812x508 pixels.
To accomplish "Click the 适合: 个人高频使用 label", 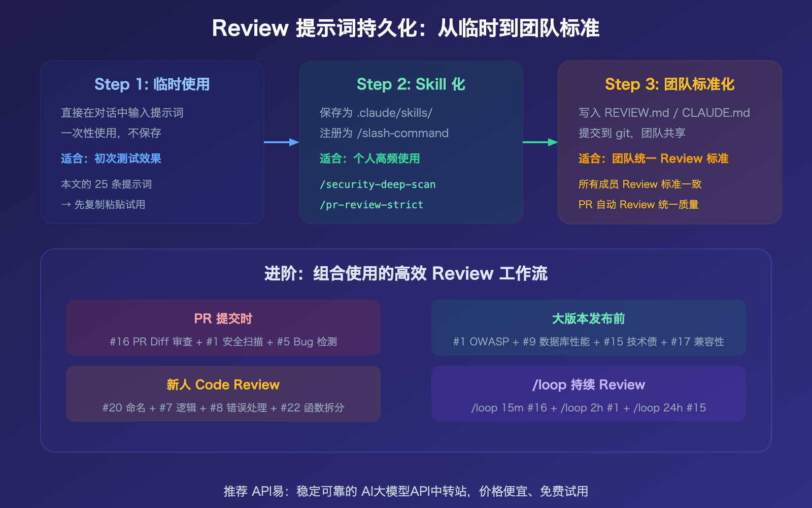I will pos(369,158).
